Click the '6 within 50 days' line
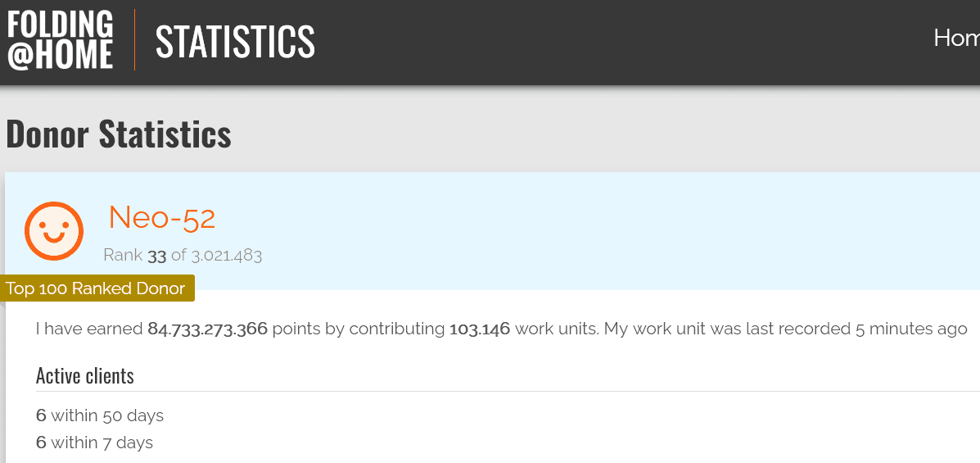The image size is (980, 463). [100, 415]
